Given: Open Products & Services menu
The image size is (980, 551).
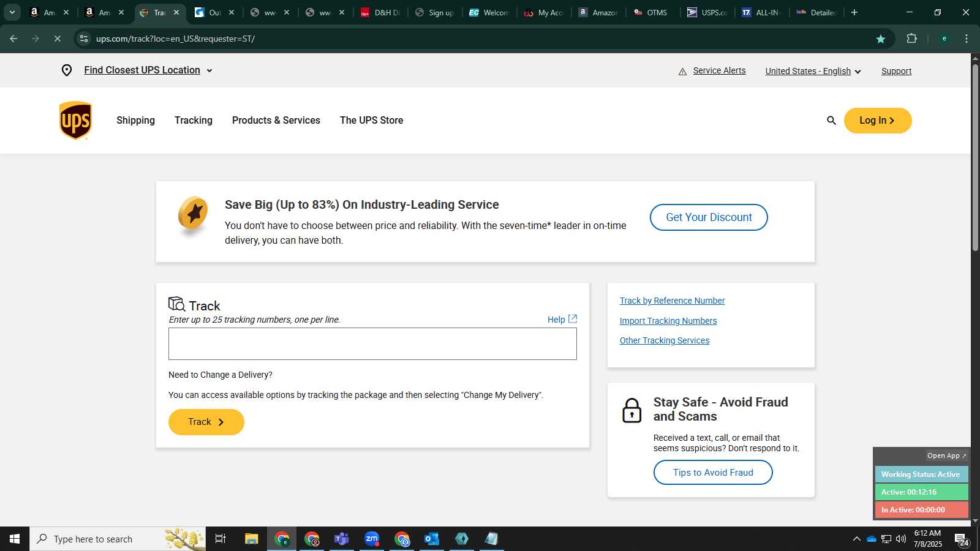Looking at the screenshot, I should point(276,121).
